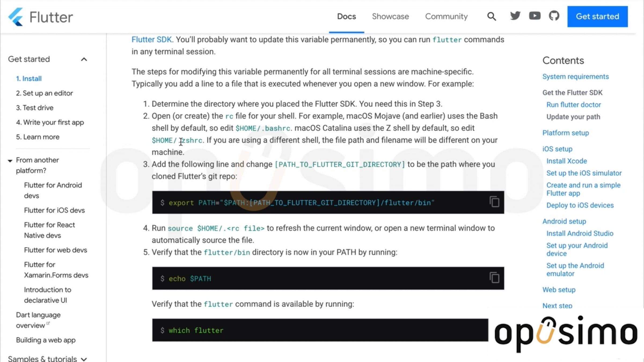Viewport: 644px width, 362px height.
Task: Go to the Community nav item
Action: (446, 16)
